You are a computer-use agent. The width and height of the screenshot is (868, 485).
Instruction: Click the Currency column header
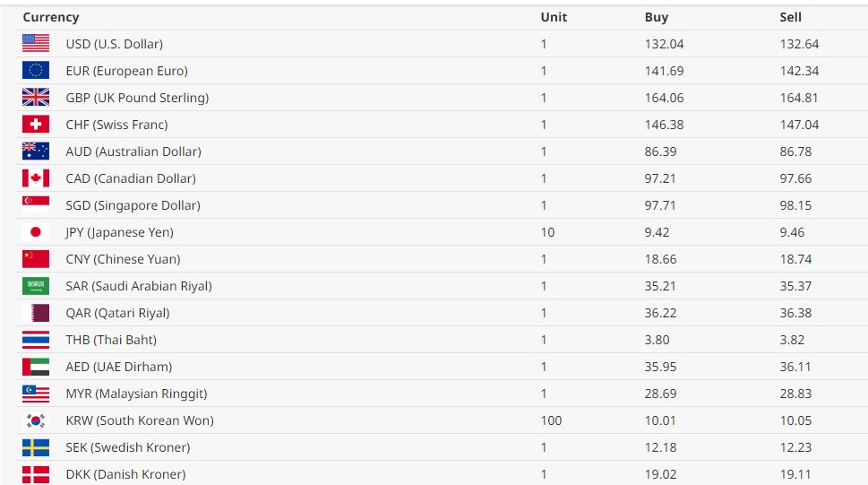pos(51,17)
